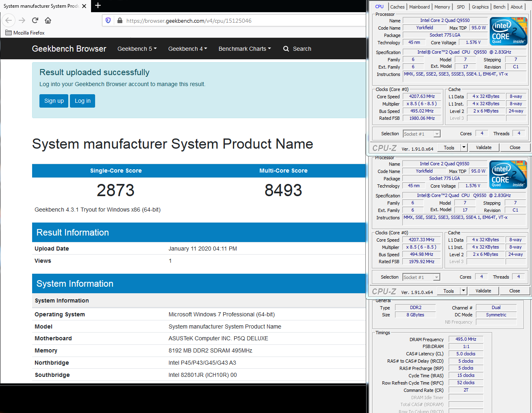Click Cycle Time 15 clocks value
Viewport: 532px width, 413px height.
466,375
